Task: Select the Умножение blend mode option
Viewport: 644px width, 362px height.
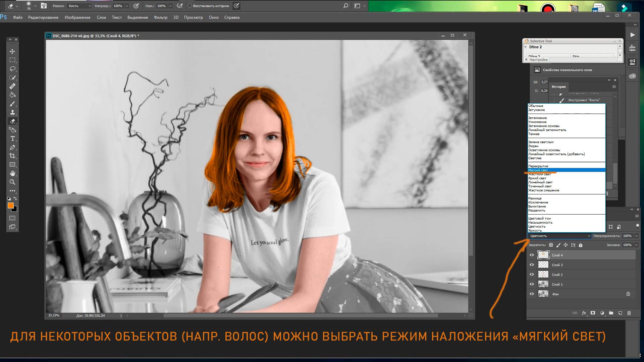Action: point(537,122)
